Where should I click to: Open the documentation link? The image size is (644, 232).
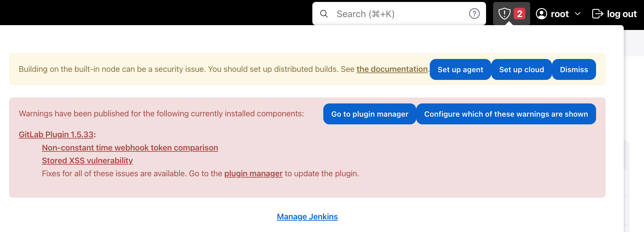click(x=392, y=69)
